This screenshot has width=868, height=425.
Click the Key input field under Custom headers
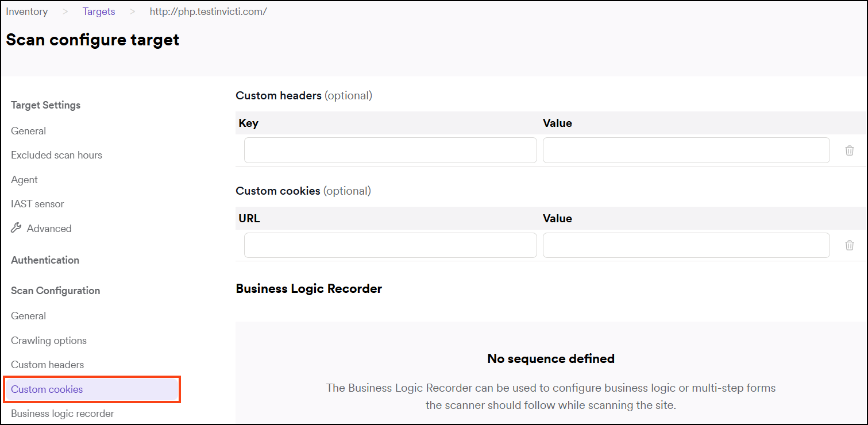[390, 150]
